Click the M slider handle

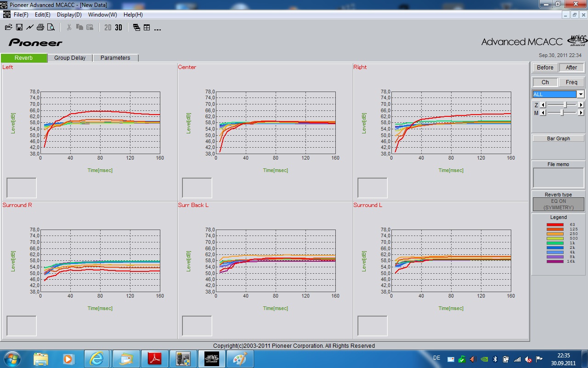561,113
